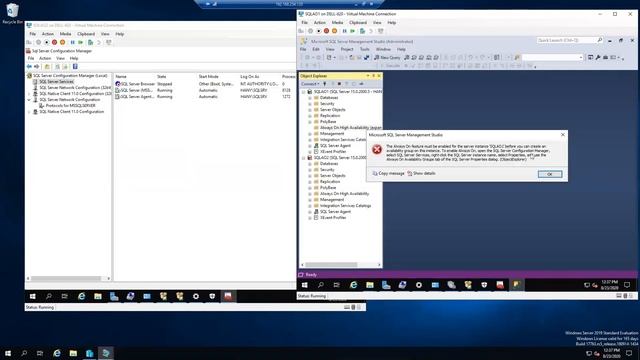
Task: Click pause icon in SQLAG2 VM toolbar
Action: (x=73, y=42)
